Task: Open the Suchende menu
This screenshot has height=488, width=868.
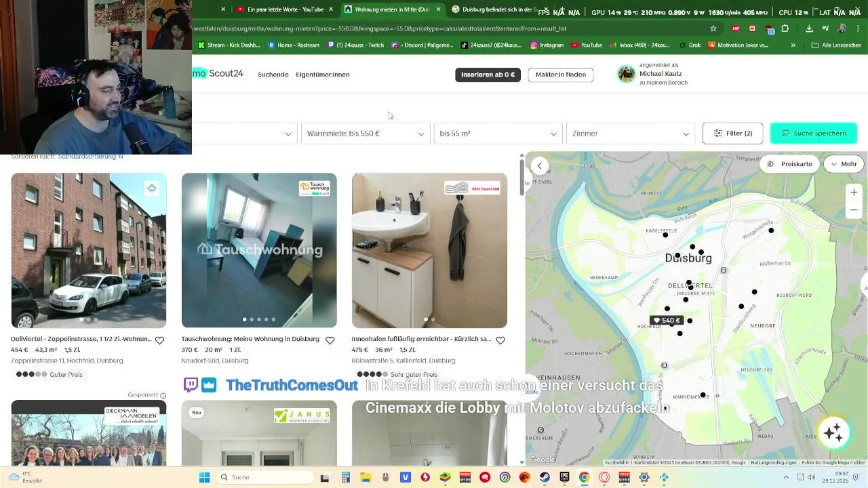Action: [x=273, y=75]
